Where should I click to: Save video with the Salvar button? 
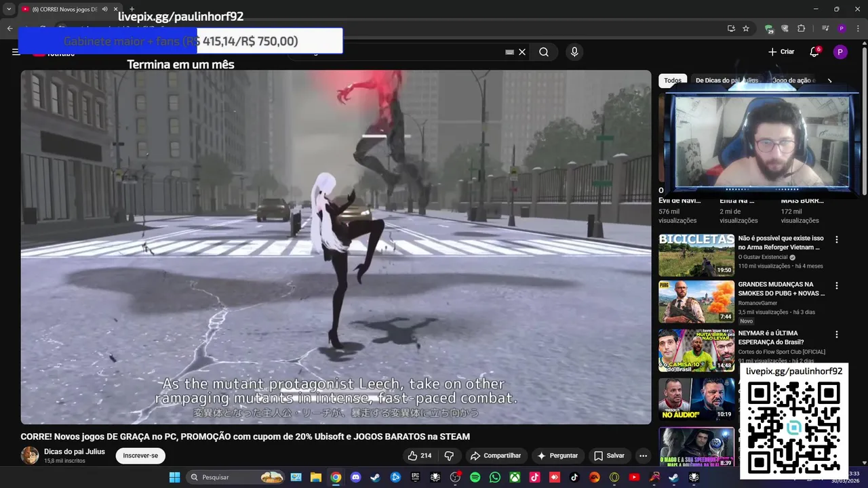coord(609,455)
